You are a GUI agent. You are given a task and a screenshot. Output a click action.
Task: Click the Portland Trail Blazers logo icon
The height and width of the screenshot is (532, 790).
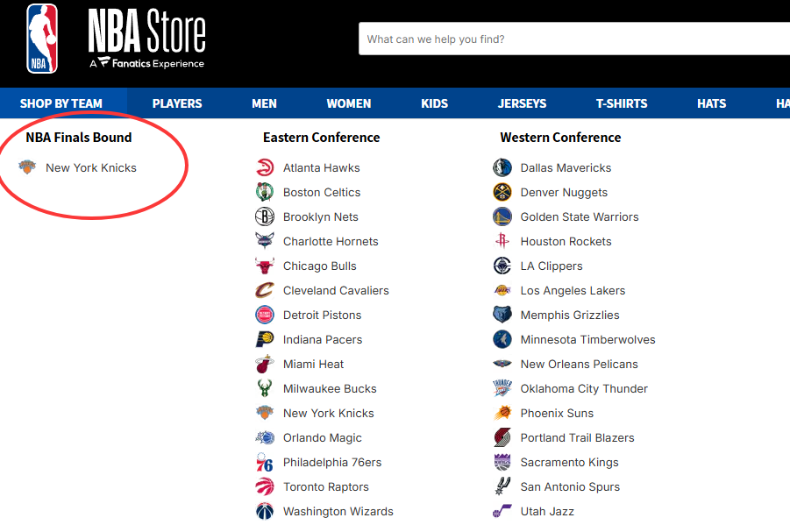click(502, 437)
